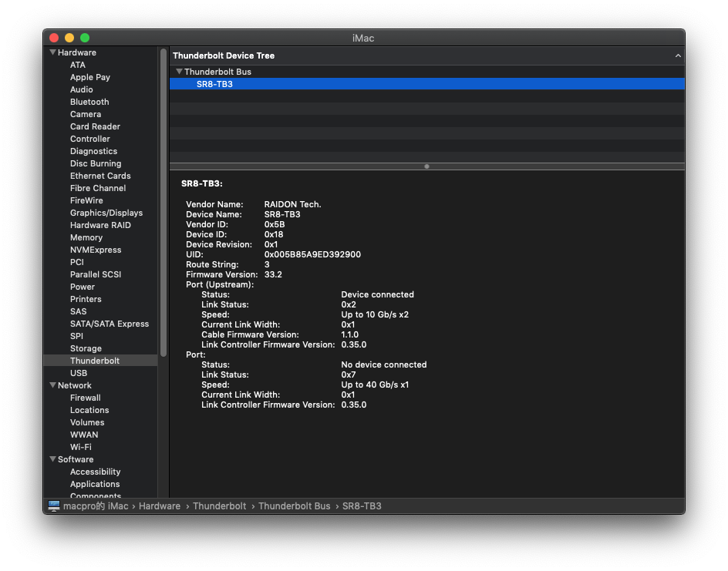Collapse the Thunderbolt Bus tree node
728x571 pixels.
point(179,72)
